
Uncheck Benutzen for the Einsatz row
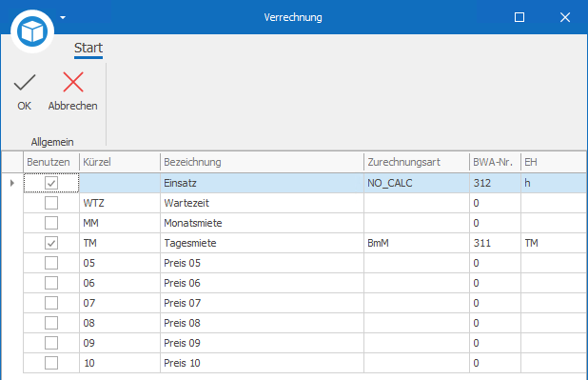[x=51, y=183]
